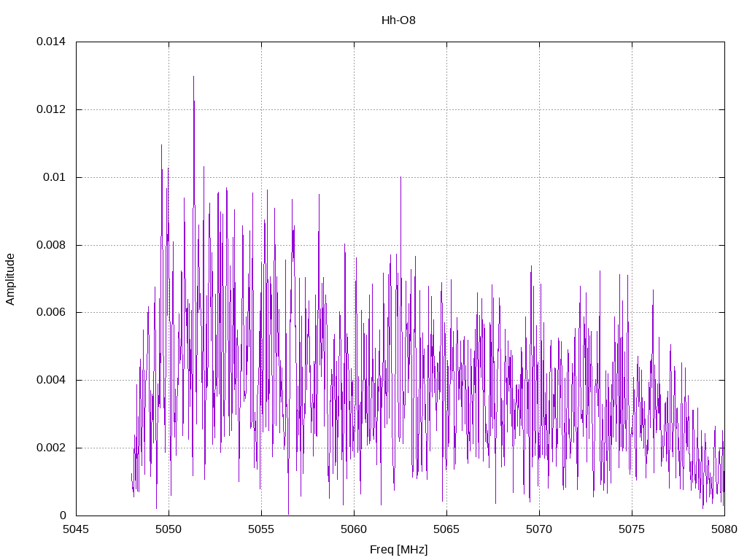Click x-axis tick label 5080

(724, 529)
